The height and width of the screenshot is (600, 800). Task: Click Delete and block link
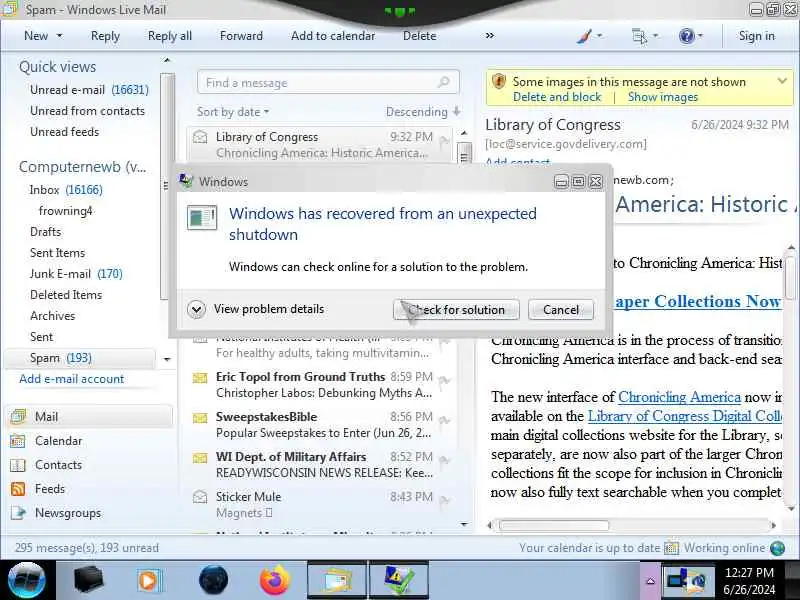click(x=557, y=97)
